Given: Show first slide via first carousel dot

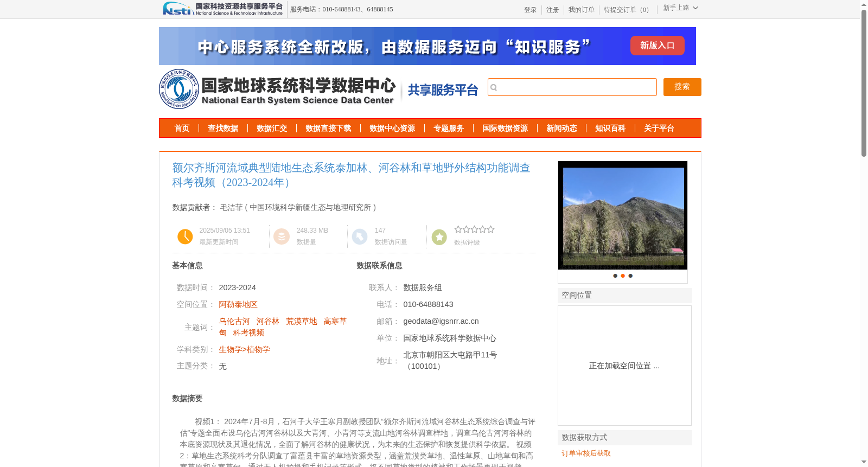Looking at the screenshot, I should pyautogui.click(x=615, y=276).
